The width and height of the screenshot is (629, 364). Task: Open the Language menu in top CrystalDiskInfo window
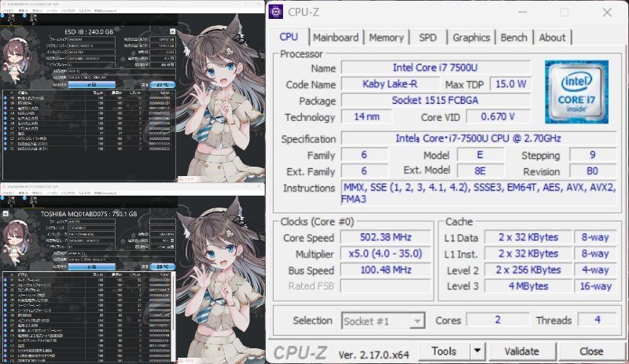(x=105, y=11)
